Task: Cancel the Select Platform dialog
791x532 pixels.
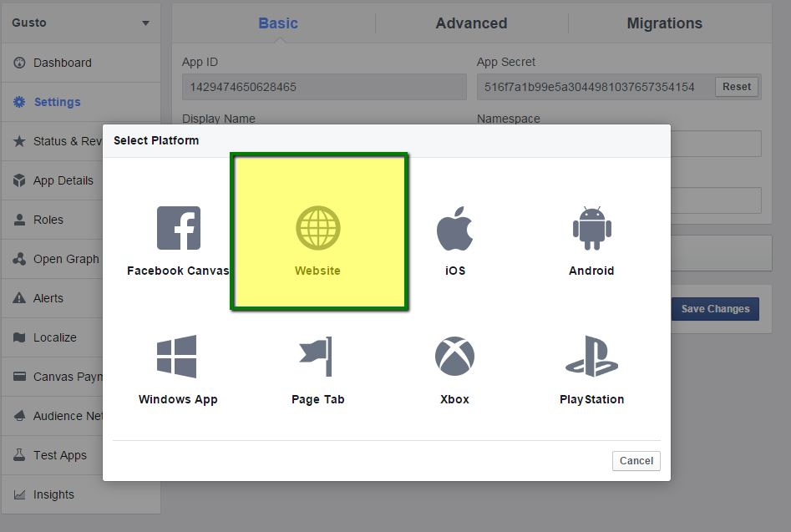Action: pos(636,461)
